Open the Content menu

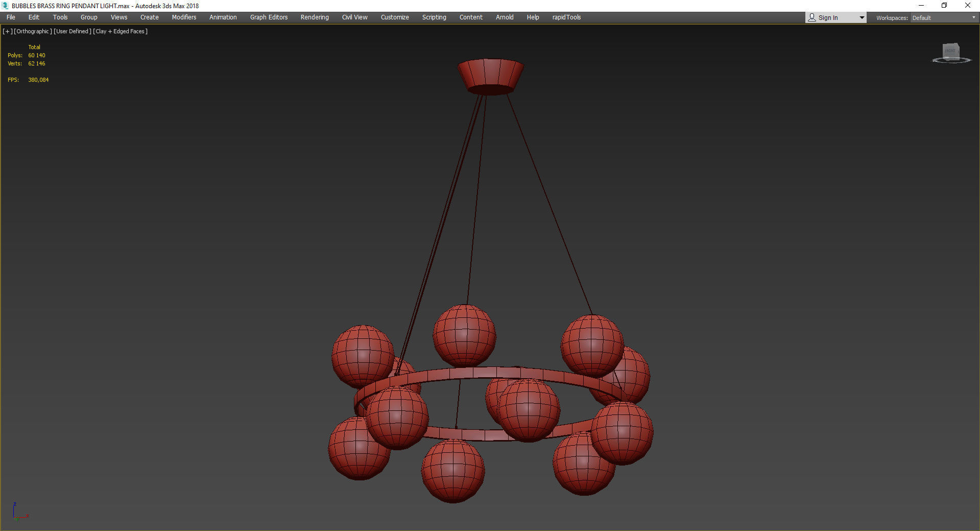point(471,17)
